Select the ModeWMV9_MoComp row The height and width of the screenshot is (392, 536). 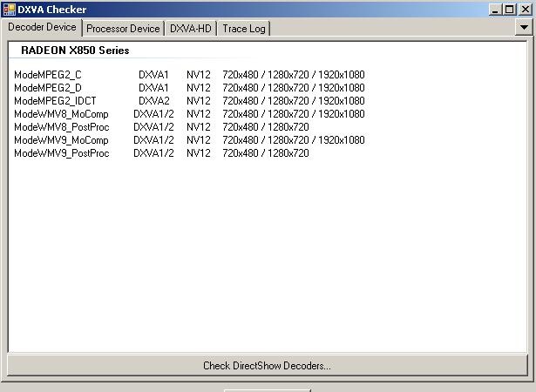click(x=189, y=139)
